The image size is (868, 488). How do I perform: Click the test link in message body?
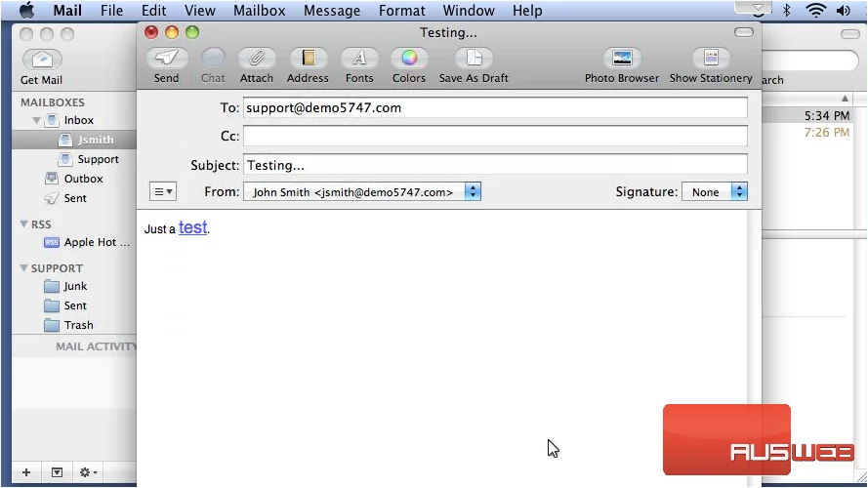pos(192,227)
